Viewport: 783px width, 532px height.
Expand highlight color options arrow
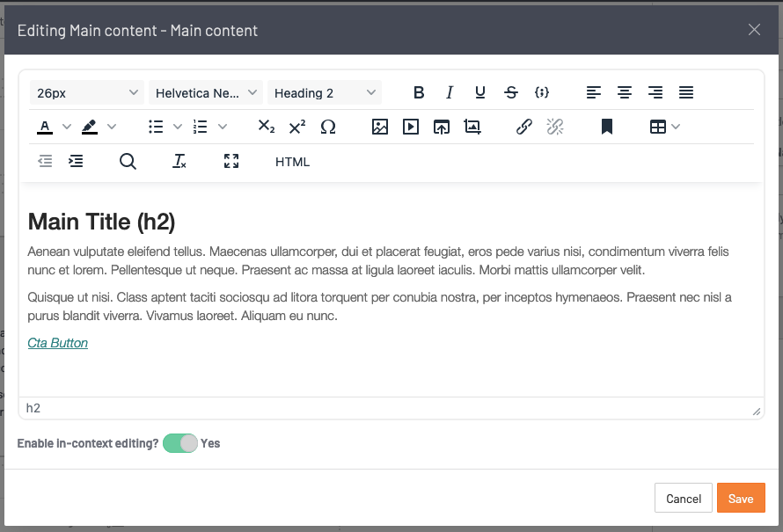pyautogui.click(x=112, y=127)
